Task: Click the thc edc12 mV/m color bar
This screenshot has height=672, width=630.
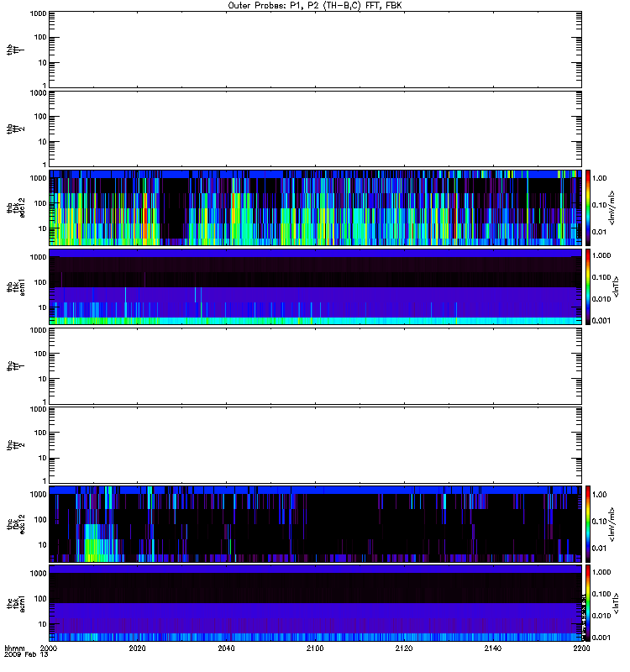Action: click(x=589, y=522)
